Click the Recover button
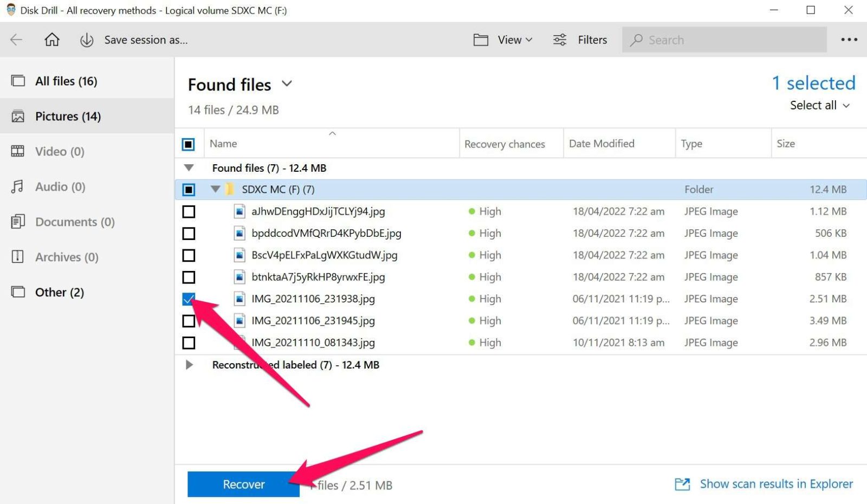The width and height of the screenshot is (867, 504). (243, 484)
